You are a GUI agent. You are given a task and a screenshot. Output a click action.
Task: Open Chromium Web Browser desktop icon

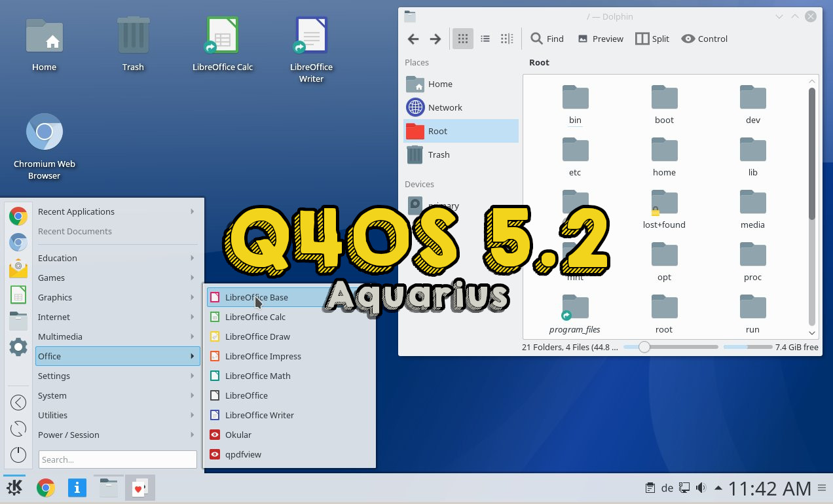pyautogui.click(x=45, y=147)
